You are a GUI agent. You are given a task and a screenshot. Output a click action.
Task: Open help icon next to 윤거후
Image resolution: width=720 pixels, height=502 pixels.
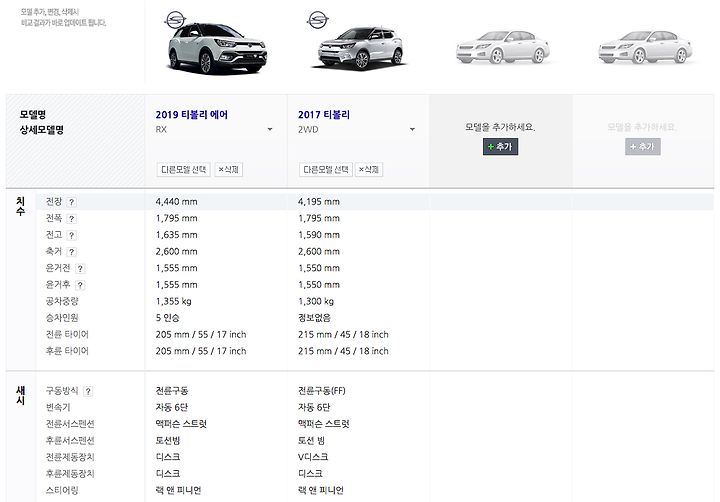coord(80,285)
